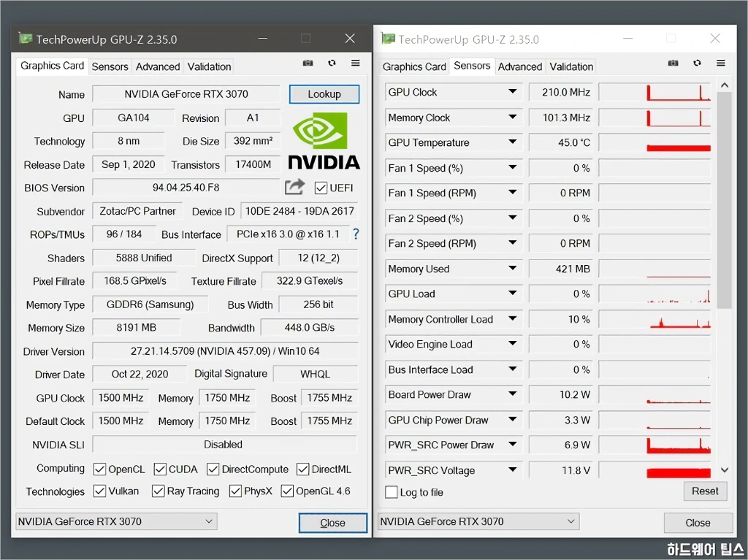The image size is (748, 560).
Task: Click Close button in Sensors window
Action: [698, 523]
